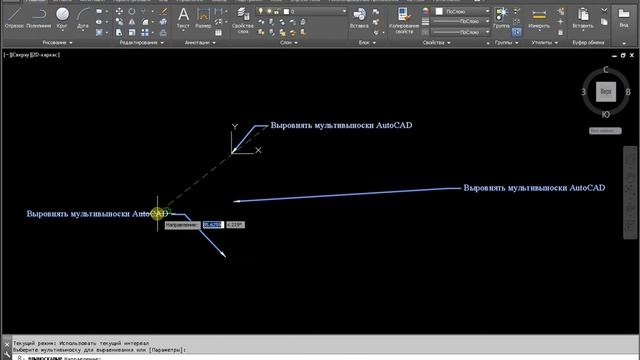
Task: Click the С north ViewCube compass letter
Action: click(606, 70)
